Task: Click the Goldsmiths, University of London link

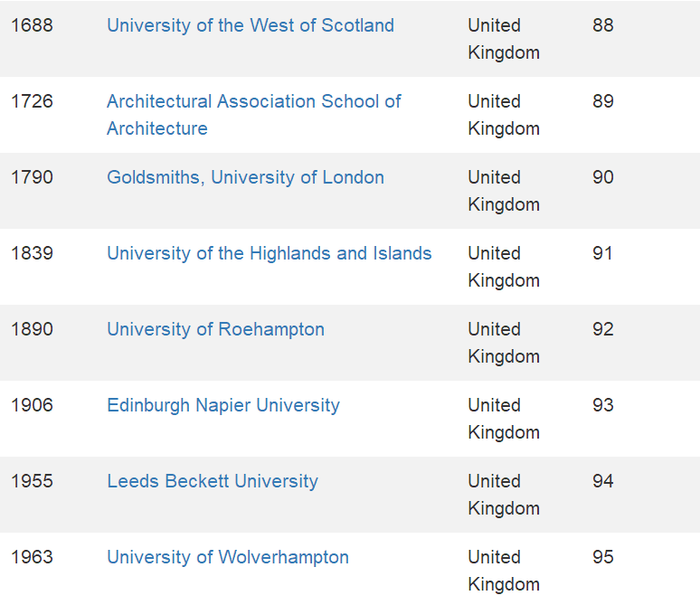Action: click(x=245, y=177)
